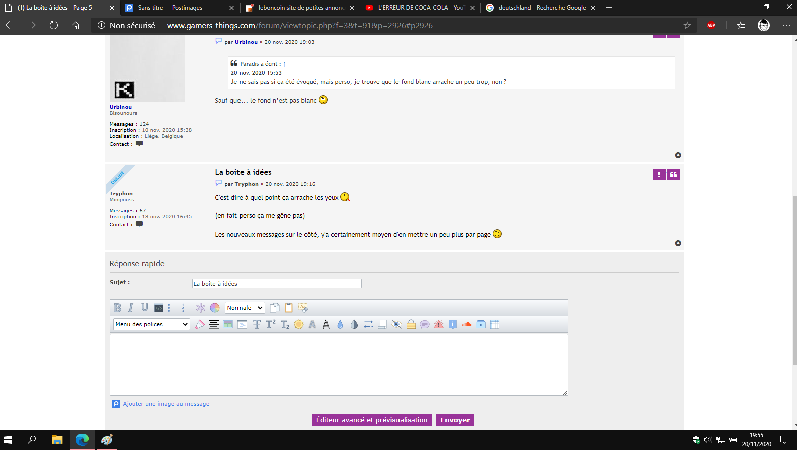Click the eraser remove-formatting icon
Viewport: 797px width, 452px height.
pyautogui.click(x=200, y=324)
